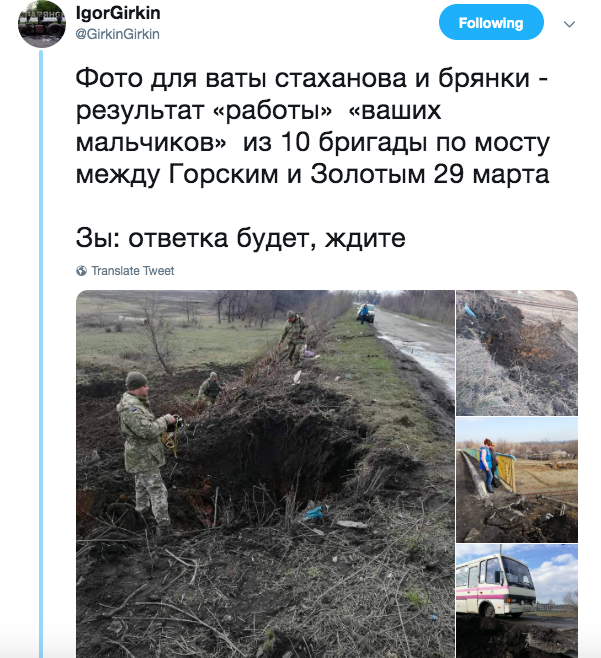Open the tweet options chevron menu
601x658 pixels.
tap(569, 24)
